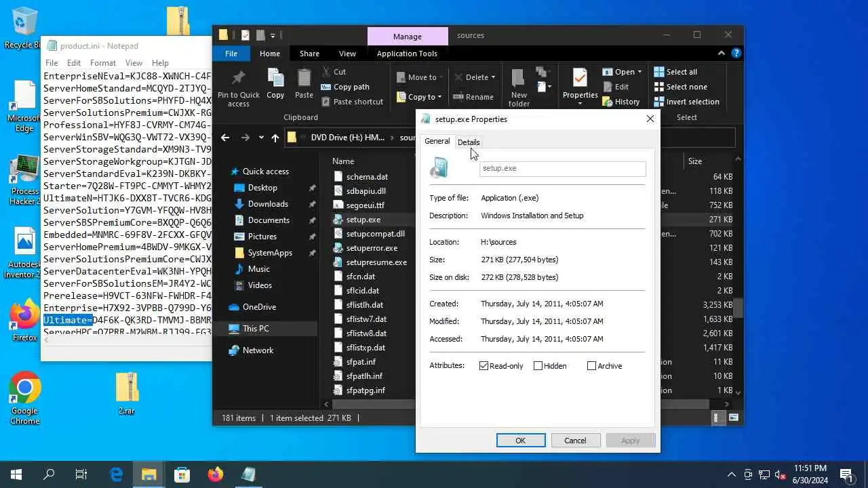Click Paste shortcut in ribbon
The height and width of the screenshot is (488, 868).
352,102
